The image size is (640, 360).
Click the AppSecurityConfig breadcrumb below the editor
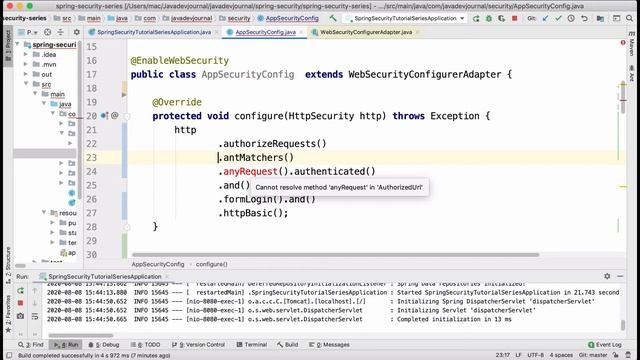158,264
